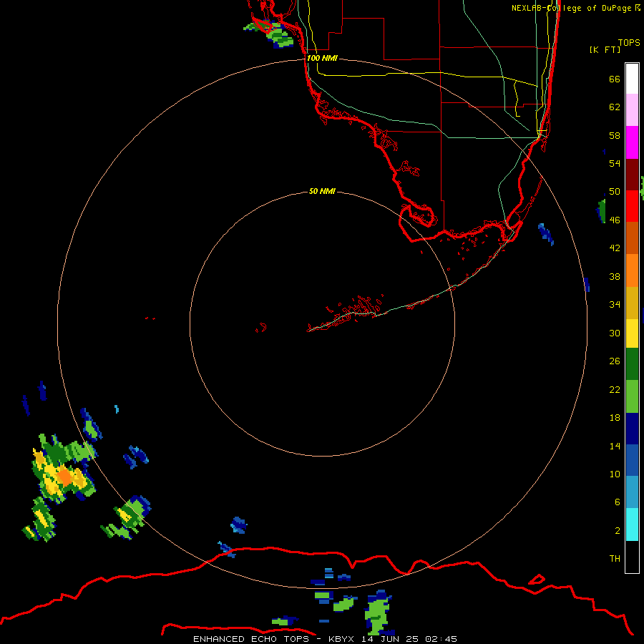Click the '18' legend value

pyautogui.click(x=615, y=418)
